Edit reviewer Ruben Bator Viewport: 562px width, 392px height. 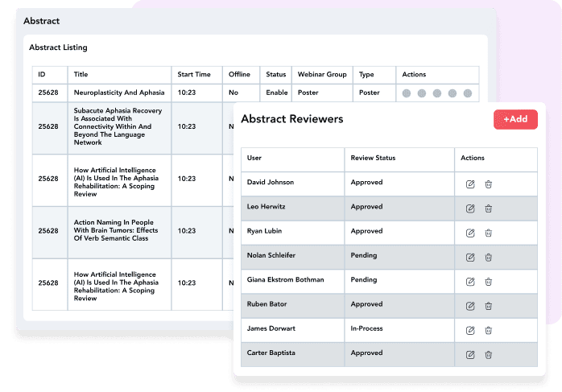470,306
